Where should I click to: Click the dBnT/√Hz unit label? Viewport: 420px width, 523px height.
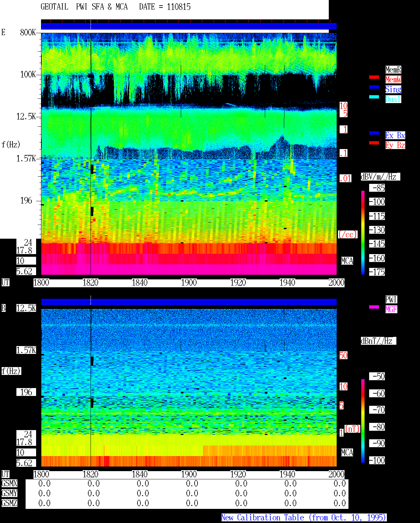click(x=378, y=341)
